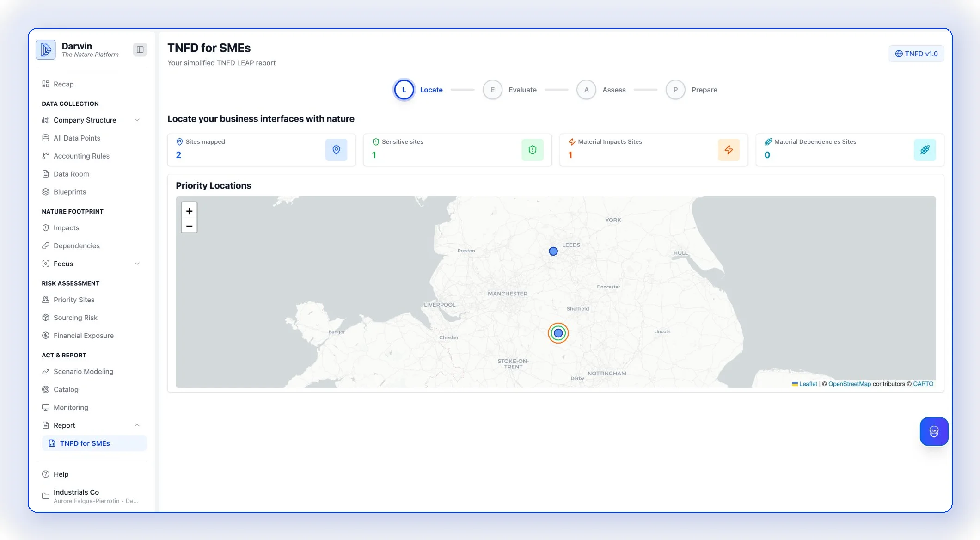The image size is (980, 540).
Task: Click the Material Impacts Sites lightning icon
Action: (x=729, y=150)
